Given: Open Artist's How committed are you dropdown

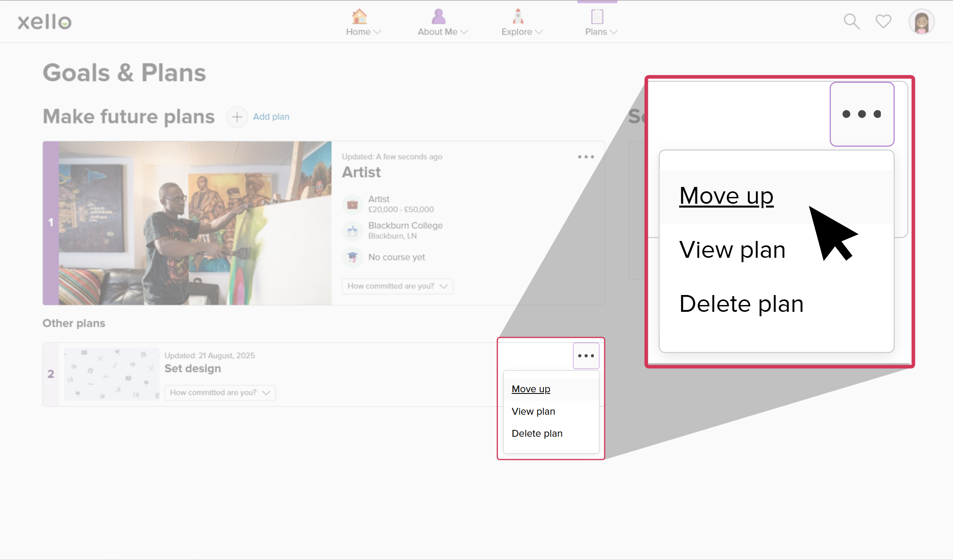Looking at the screenshot, I should pyautogui.click(x=397, y=286).
